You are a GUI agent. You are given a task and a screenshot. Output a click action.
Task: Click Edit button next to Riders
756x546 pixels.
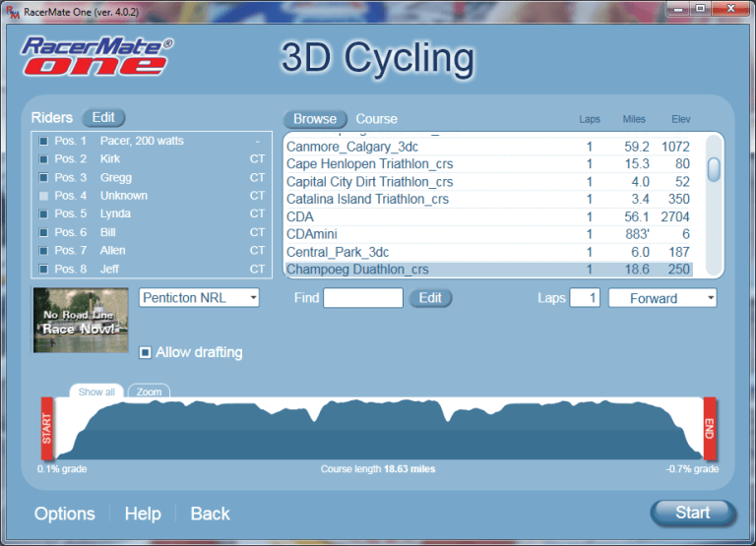(x=103, y=118)
